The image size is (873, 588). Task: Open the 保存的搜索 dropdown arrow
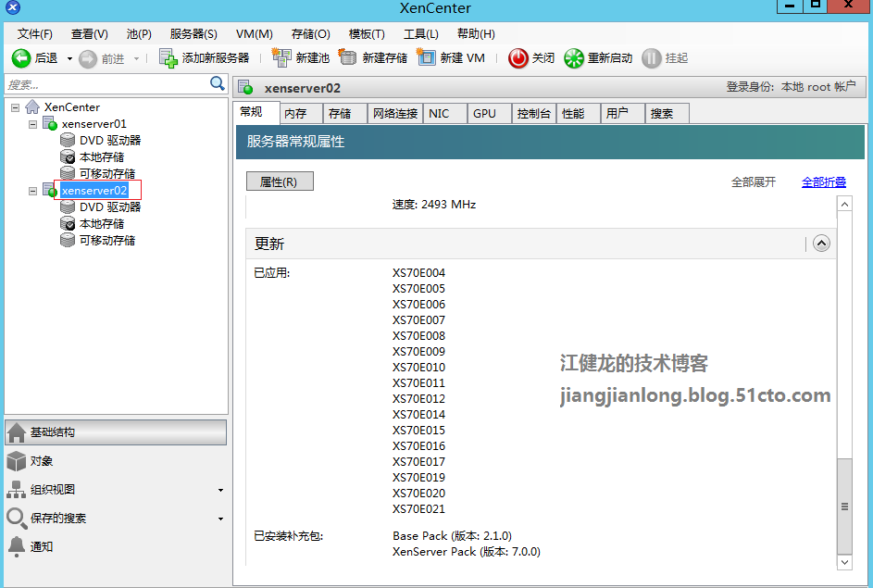(221, 519)
